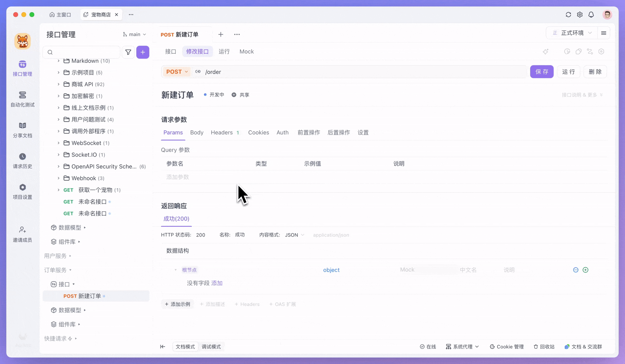
Task: Click the 邀请成员 sidebar icon
Action: point(22,234)
